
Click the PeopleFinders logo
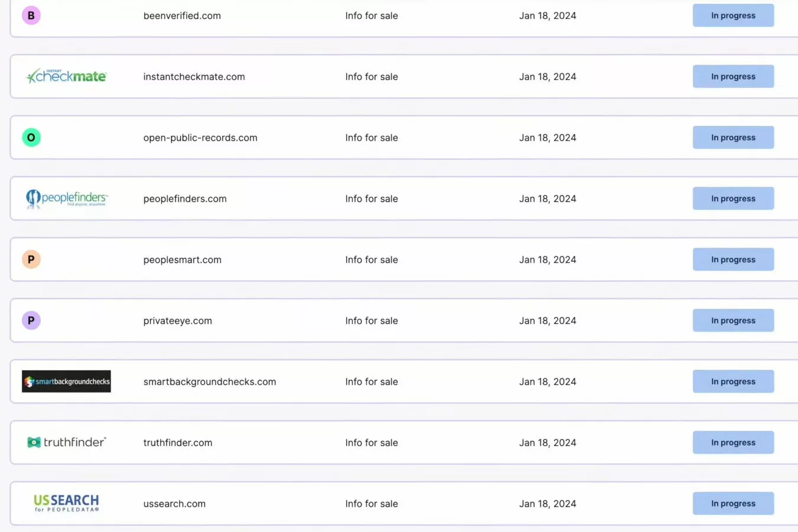point(66,199)
